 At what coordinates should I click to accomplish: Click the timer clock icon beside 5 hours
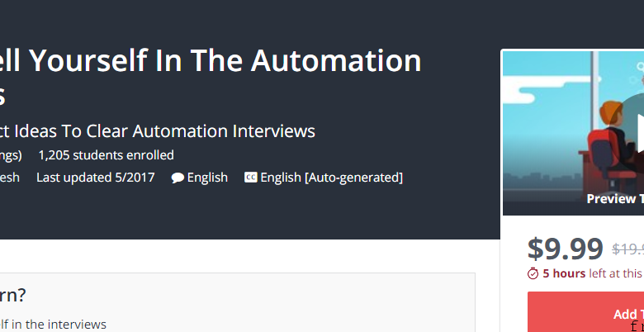click(533, 273)
